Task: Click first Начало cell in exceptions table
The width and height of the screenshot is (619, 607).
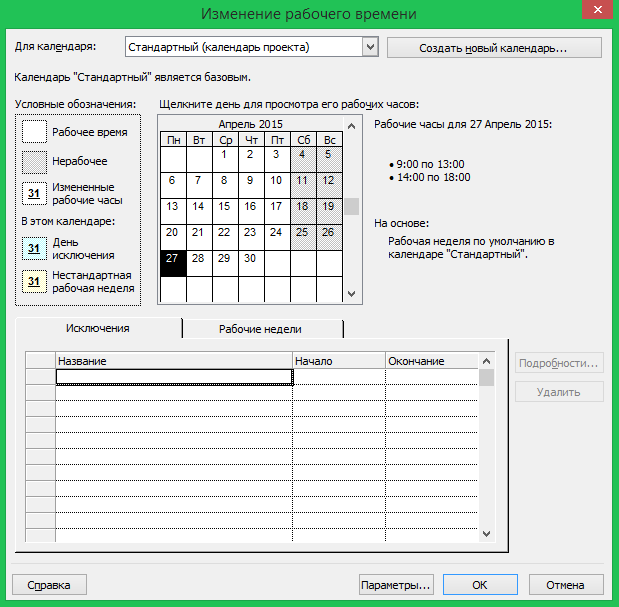Action: point(338,377)
